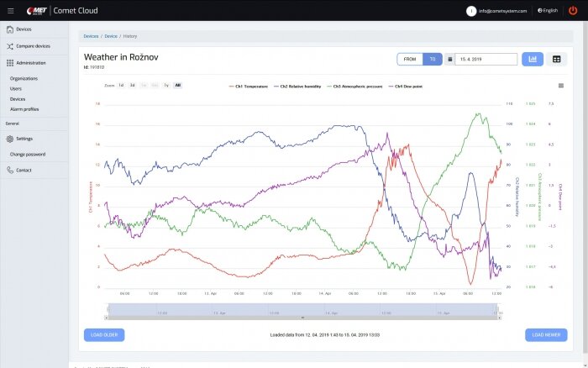Switch to table view icon
The height and width of the screenshot is (368, 588).
click(556, 60)
